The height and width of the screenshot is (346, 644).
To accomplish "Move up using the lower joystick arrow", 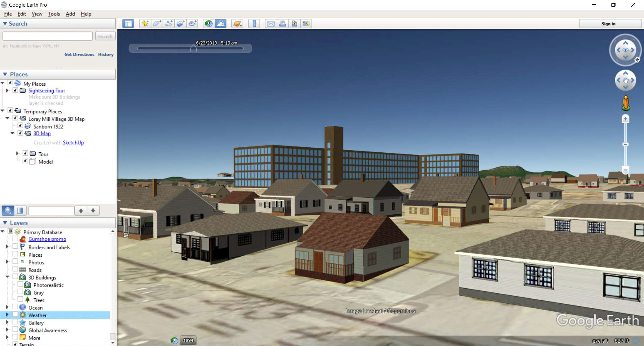I will 625,73.
